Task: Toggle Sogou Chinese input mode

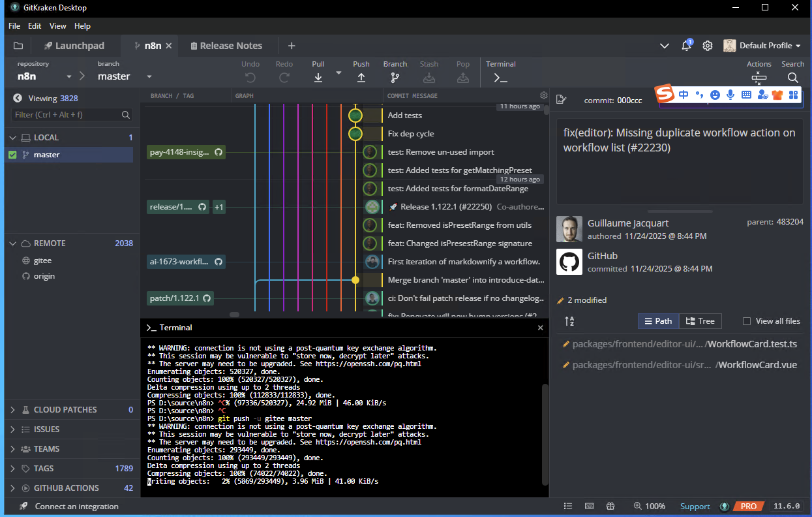Action: (x=684, y=95)
